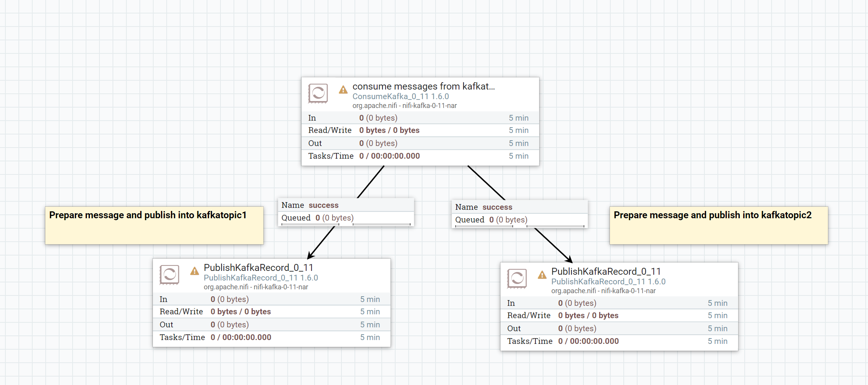Select the left success connection label
The height and width of the screenshot is (385, 868).
tap(346, 205)
